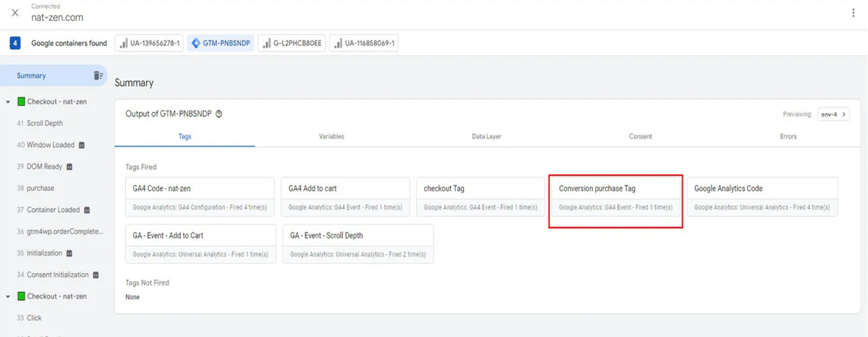Open GA - Event - Scroll Depth tag card
The height and width of the screenshot is (337, 868).
click(x=358, y=244)
